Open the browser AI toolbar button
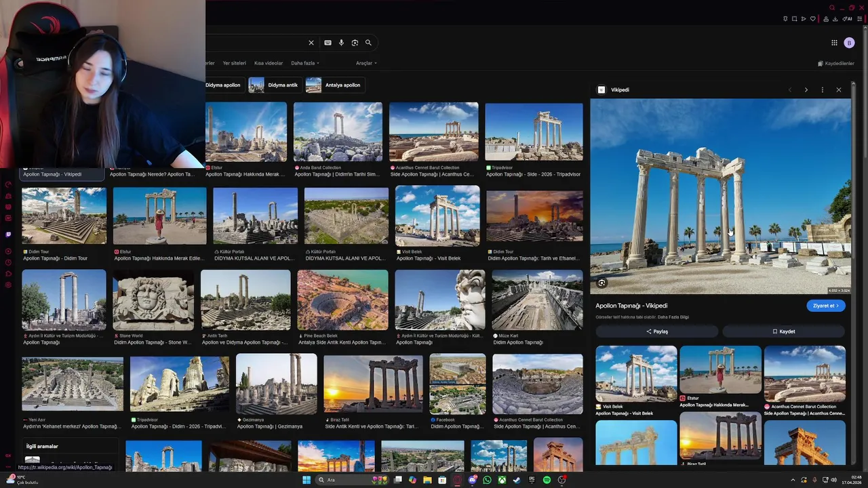Viewport: 868px width, 488px height. pos(846,19)
